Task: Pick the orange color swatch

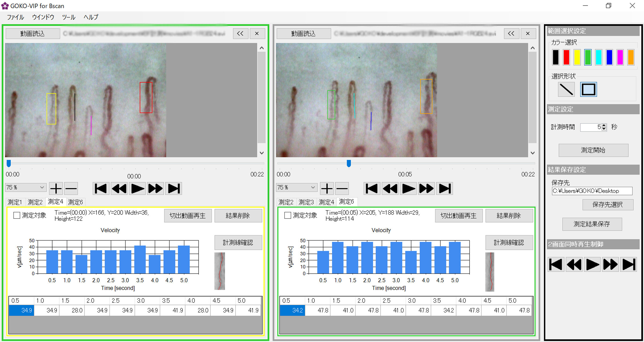Action: click(631, 57)
